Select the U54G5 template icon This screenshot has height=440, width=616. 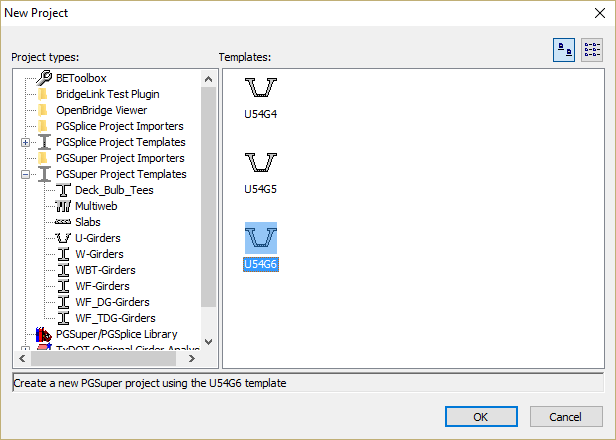(260, 162)
